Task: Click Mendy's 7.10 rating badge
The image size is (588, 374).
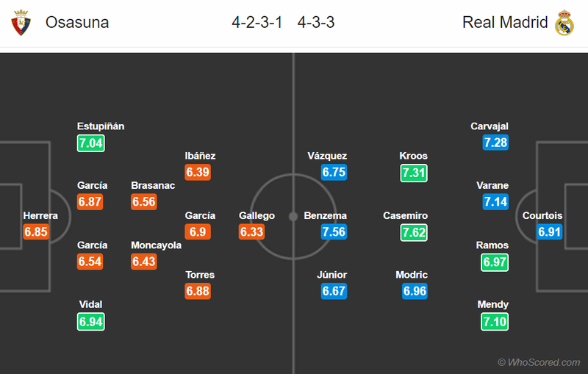Action: (495, 322)
